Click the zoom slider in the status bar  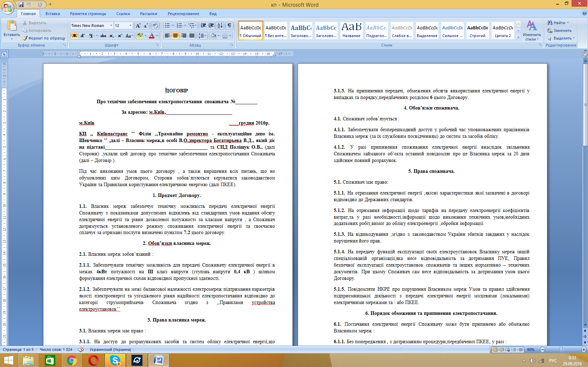point(561,350)
